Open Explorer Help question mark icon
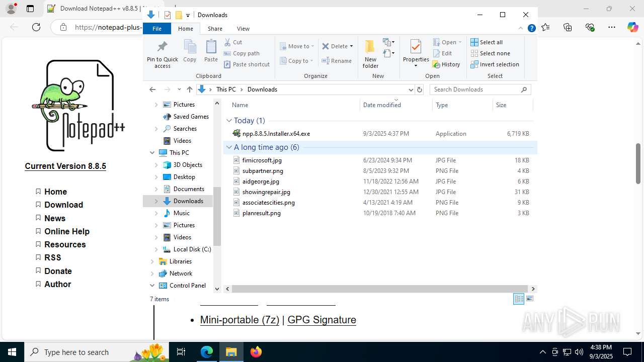The image size is (644, 362). [531, 29]
